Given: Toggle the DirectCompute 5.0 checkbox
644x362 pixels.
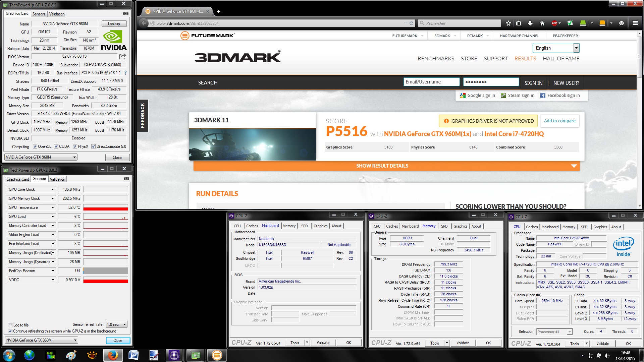Looking at the screenshot, I should (x=94, y=146).
